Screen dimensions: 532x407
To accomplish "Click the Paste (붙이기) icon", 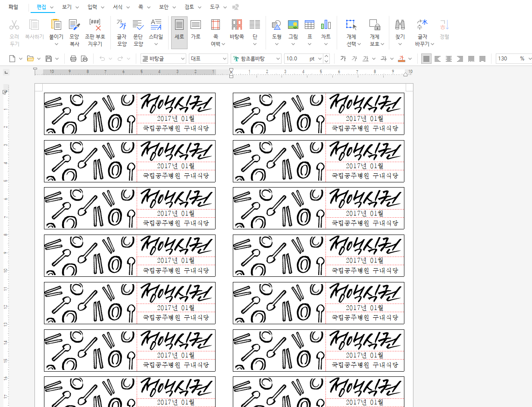I will click(56, 25).
